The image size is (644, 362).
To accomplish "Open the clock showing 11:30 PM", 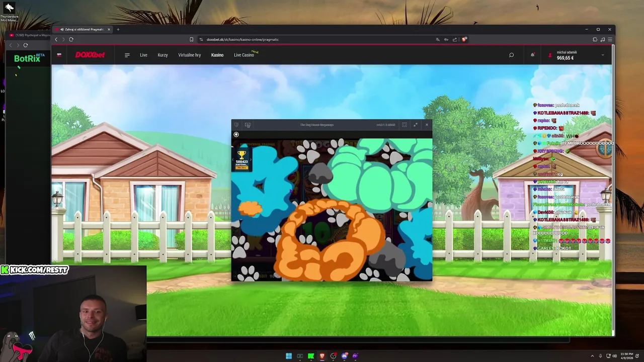I will [627, 356].
